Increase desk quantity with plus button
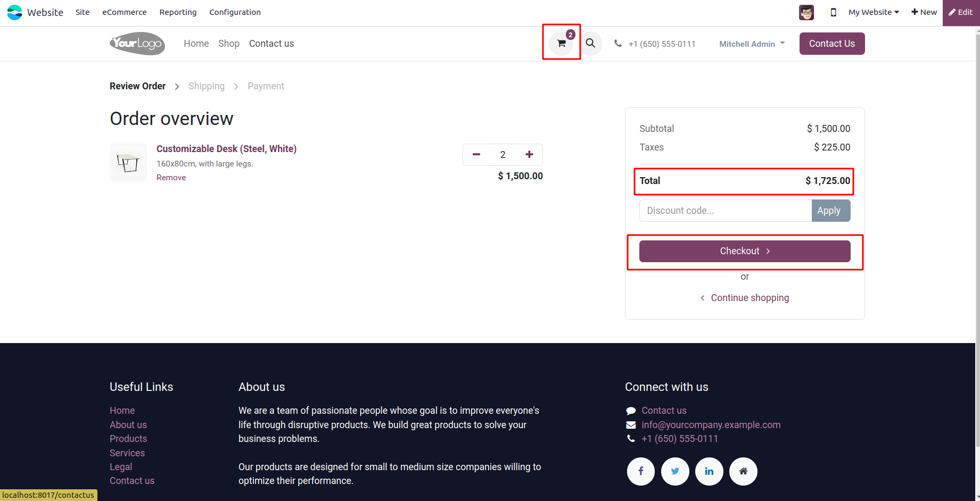This screenshot has height=501, width=980. click(529, 155)
